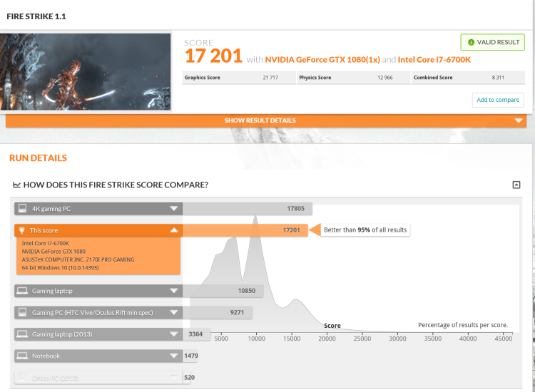Click the Percentage of results per score caption
Viewport: 535px width, 392px height.
tap(463, 325)
